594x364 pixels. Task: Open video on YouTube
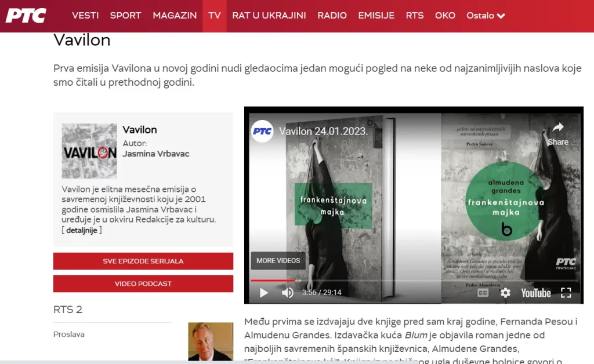(x=535, y=293)
